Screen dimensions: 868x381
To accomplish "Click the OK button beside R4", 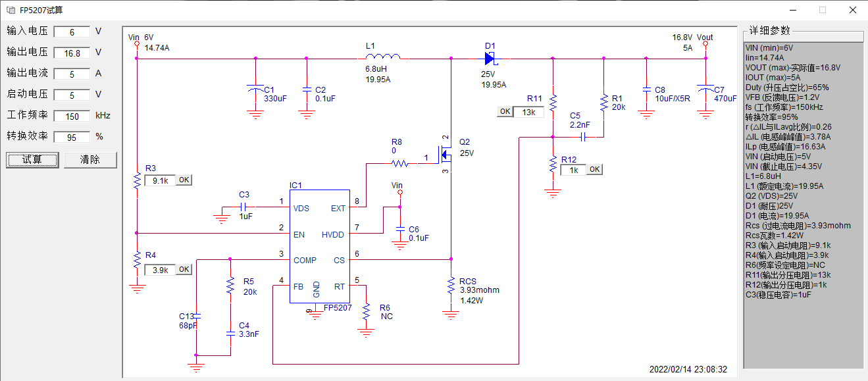I will click(184, 269).
